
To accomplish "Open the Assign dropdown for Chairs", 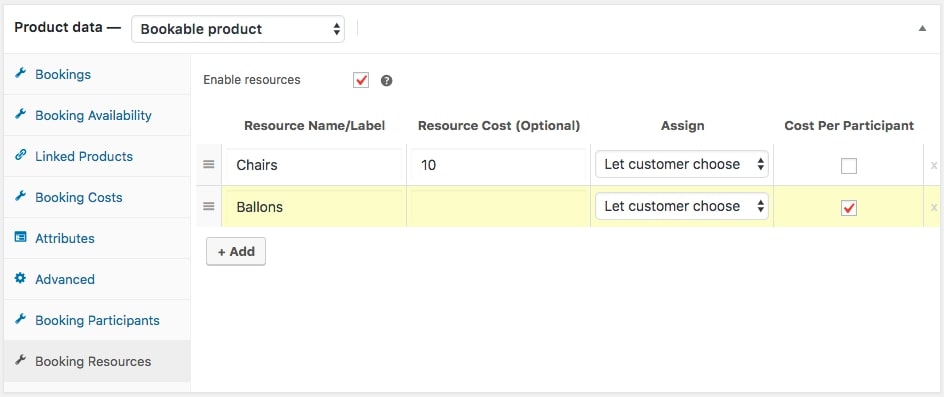I will click(682, 164).
